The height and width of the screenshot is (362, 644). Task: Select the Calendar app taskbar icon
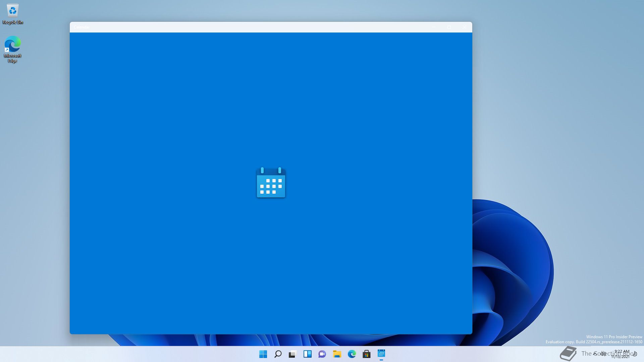click(381, 354)
